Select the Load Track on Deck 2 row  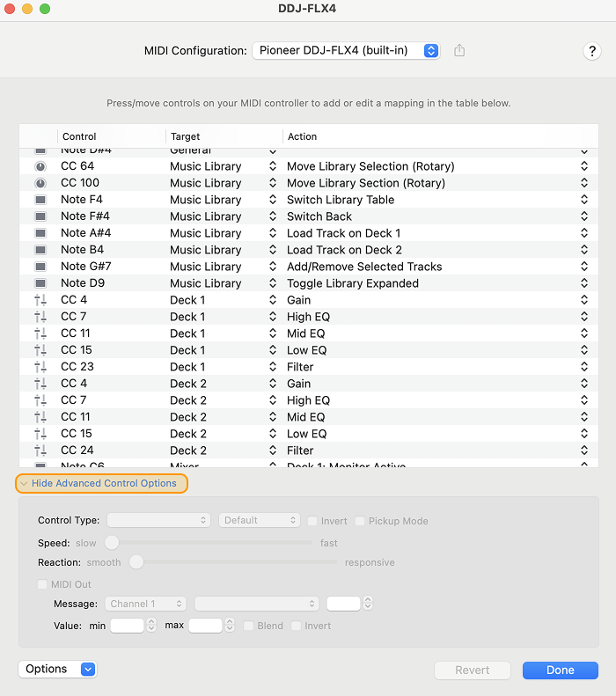(x=309, y=250)
